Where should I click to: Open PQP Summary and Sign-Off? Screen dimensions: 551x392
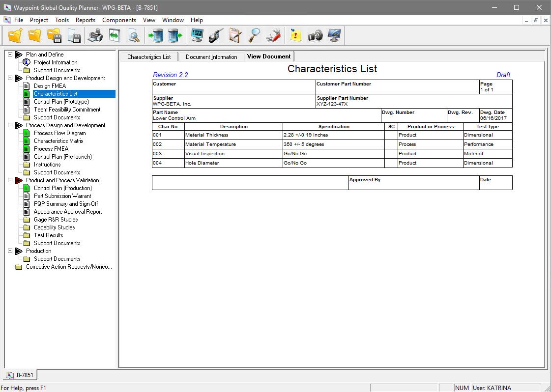pos(66,204)
